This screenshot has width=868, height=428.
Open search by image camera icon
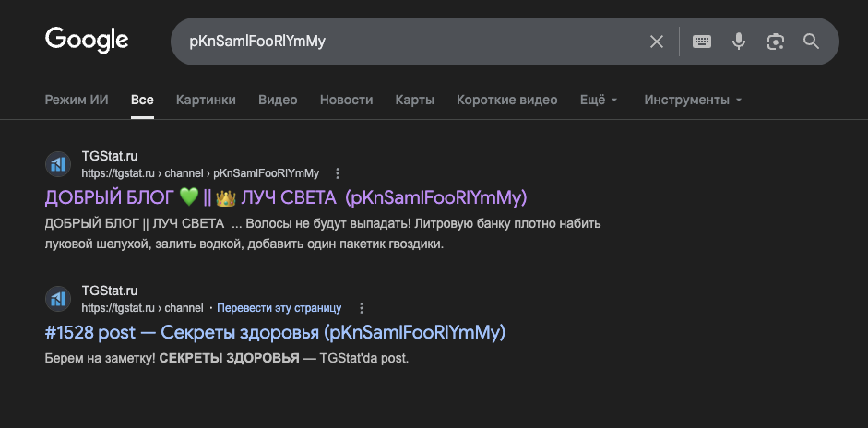(x=775, y=42)
